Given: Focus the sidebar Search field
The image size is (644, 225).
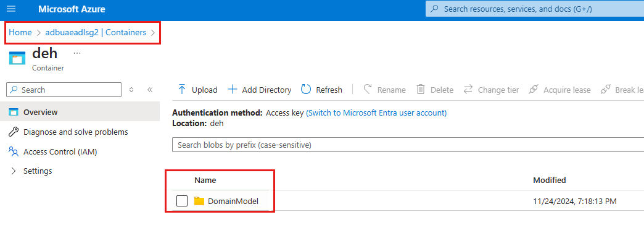Looking at the screenshot, I should (64, 90).
